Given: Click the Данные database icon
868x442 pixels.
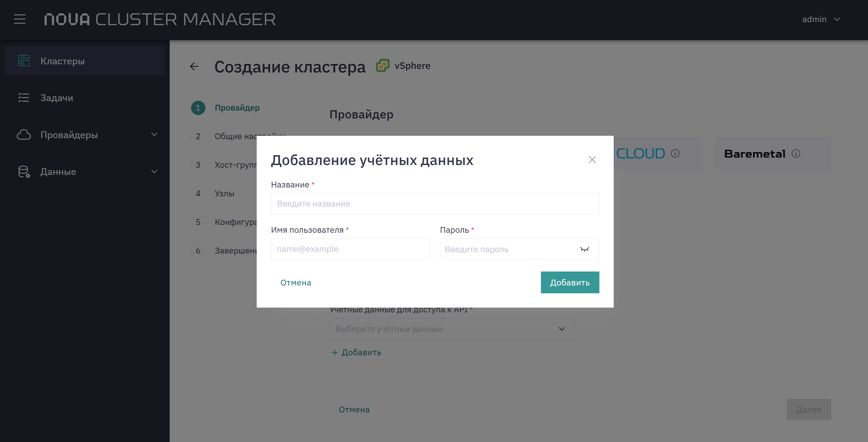Looking at the screenshot, I should point(24,171).
